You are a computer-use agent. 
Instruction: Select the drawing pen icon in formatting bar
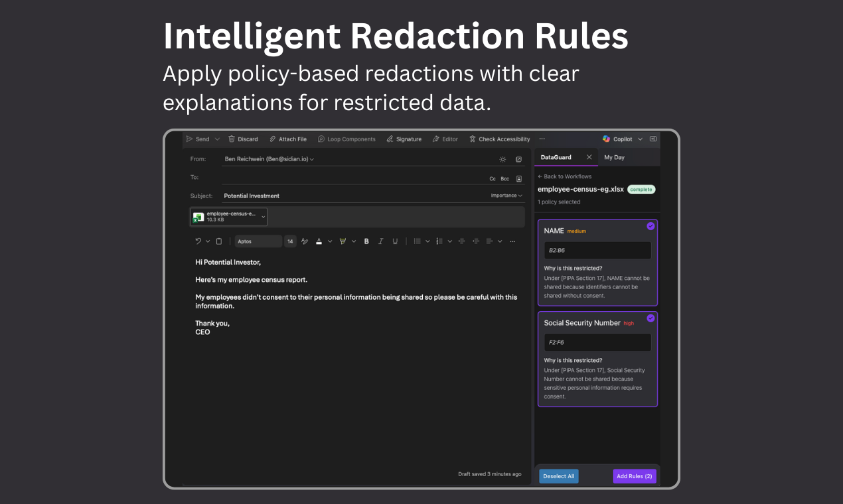[305, 241]
